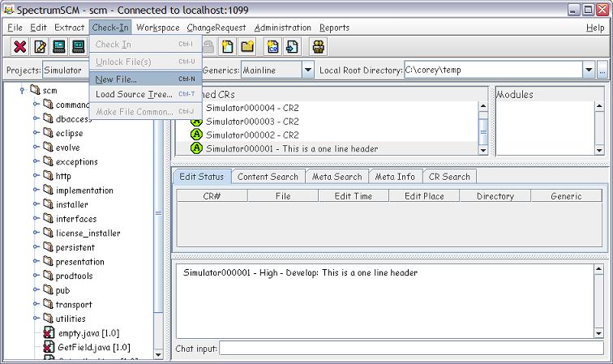
Task: Open the Local Root Directory dropdown arrow
Action: pyautogui.click(x=589, y=70)
